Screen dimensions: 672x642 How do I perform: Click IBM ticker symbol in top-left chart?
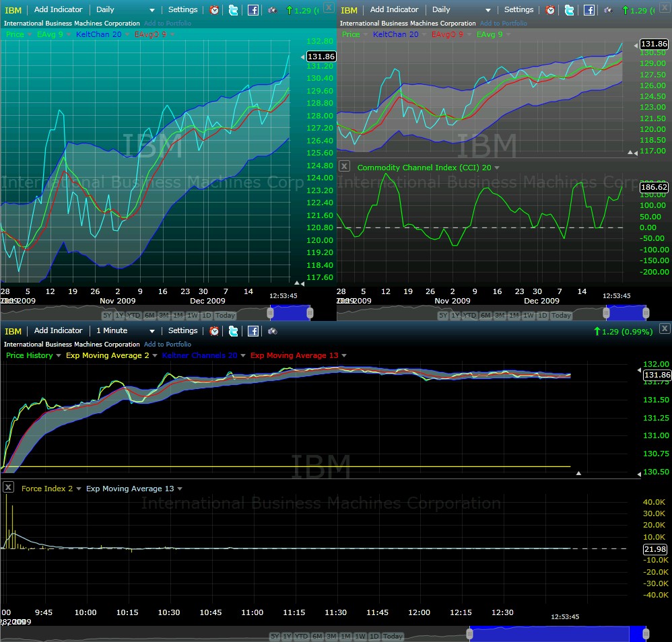pos(13,10)
